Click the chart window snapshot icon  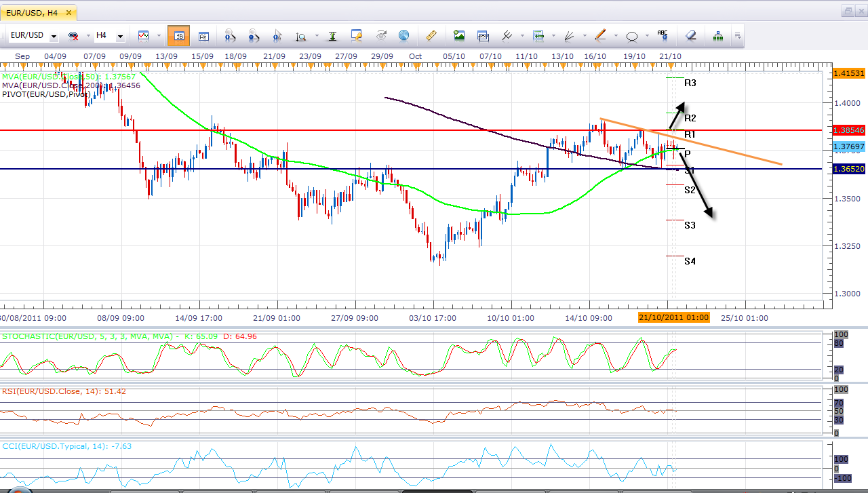tap(483, 35)
